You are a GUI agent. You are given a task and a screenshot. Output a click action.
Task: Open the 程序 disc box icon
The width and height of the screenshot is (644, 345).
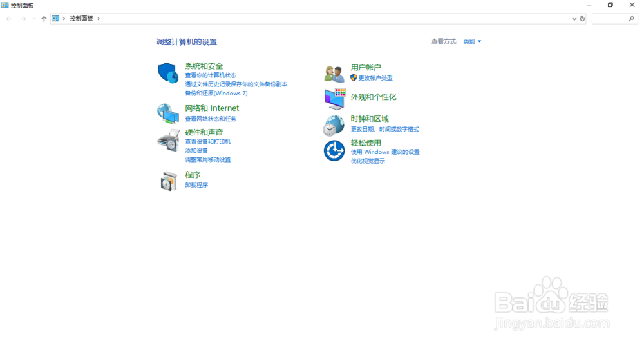168,181
